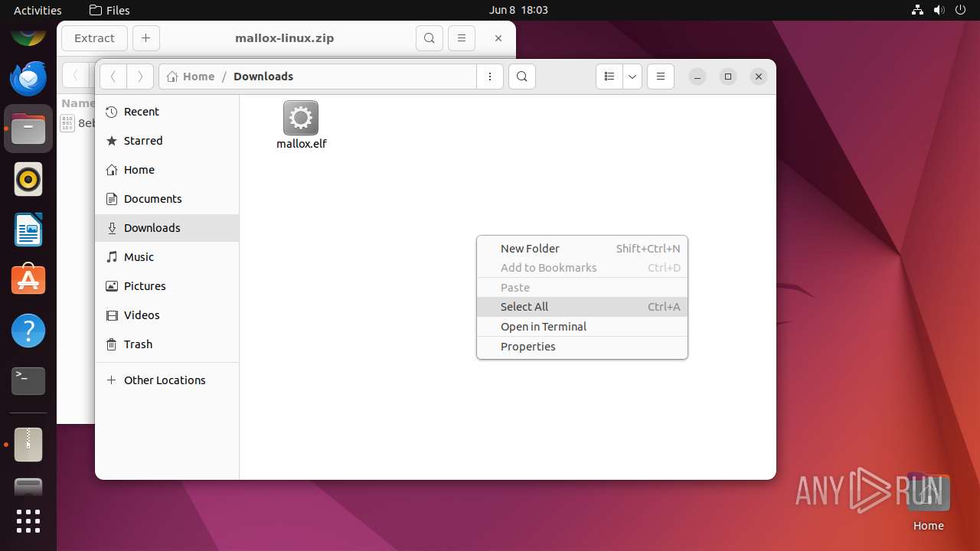Minimize the Files window
Screen dimensions: 980x551
click(697, 77)
